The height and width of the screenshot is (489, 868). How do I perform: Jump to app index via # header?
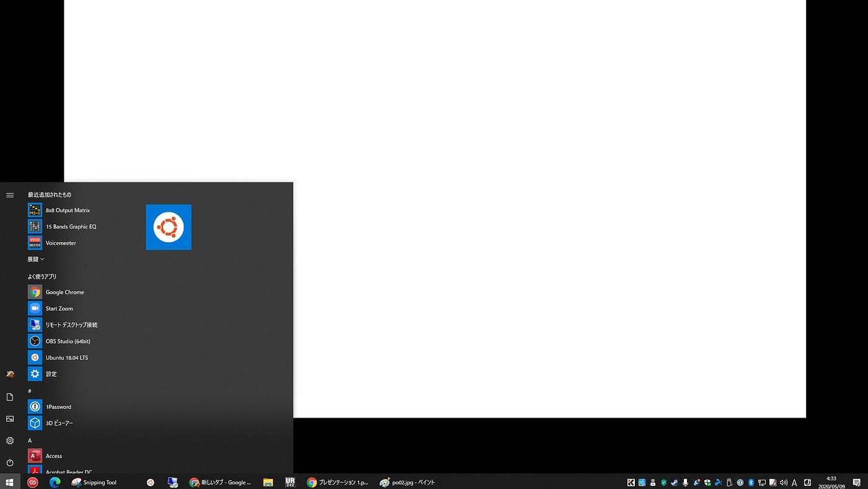30,391
